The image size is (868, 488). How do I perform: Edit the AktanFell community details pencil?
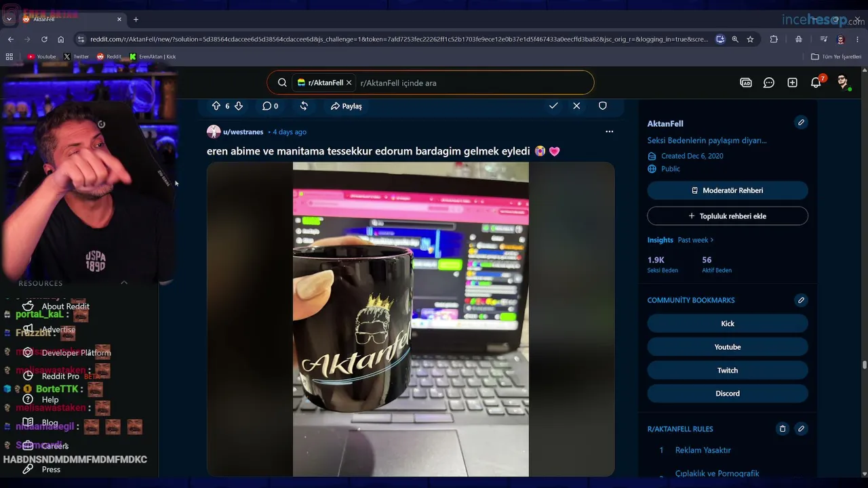click(x=801, y=123)
